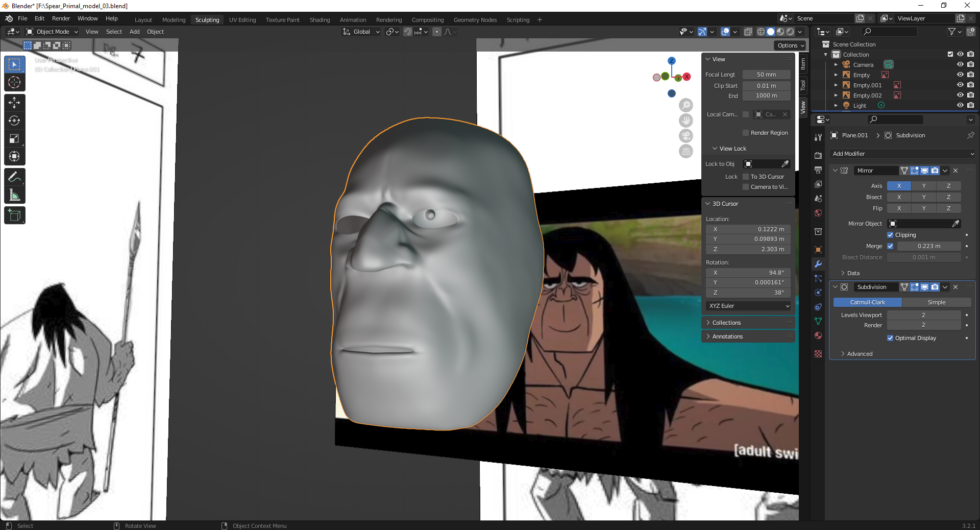This screenshot has width=980, height=530.
Task: Select the Transform tool
Action: point(14,157)
